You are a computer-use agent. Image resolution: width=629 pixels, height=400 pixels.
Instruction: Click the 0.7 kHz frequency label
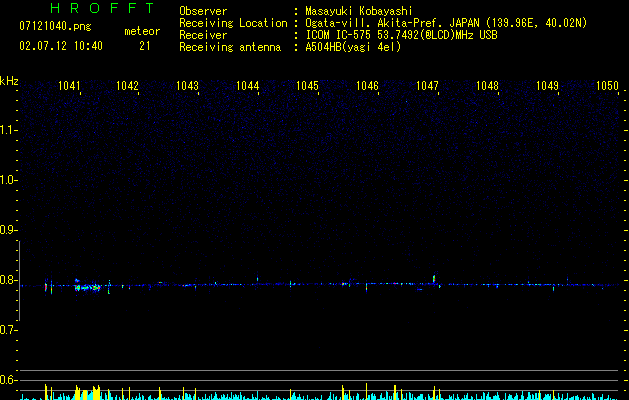(x=7, y=330)
